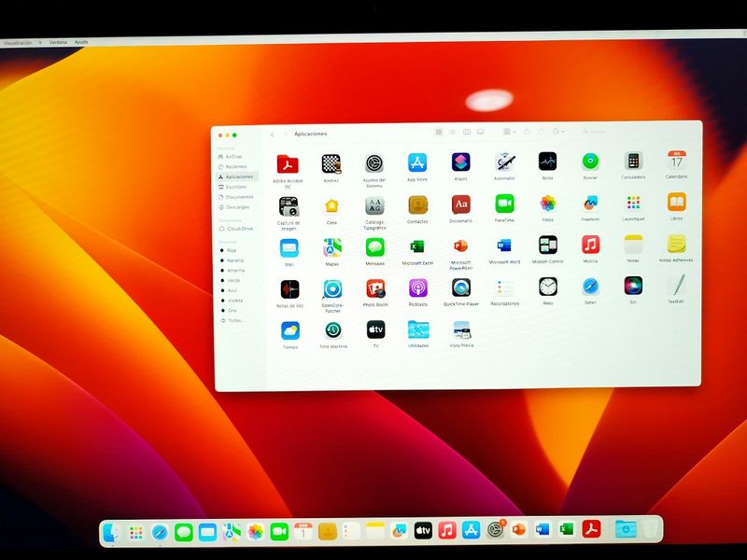The image size is (747, 560).
Task: Switch Finder to gallery view
Action: click(481, 132)
